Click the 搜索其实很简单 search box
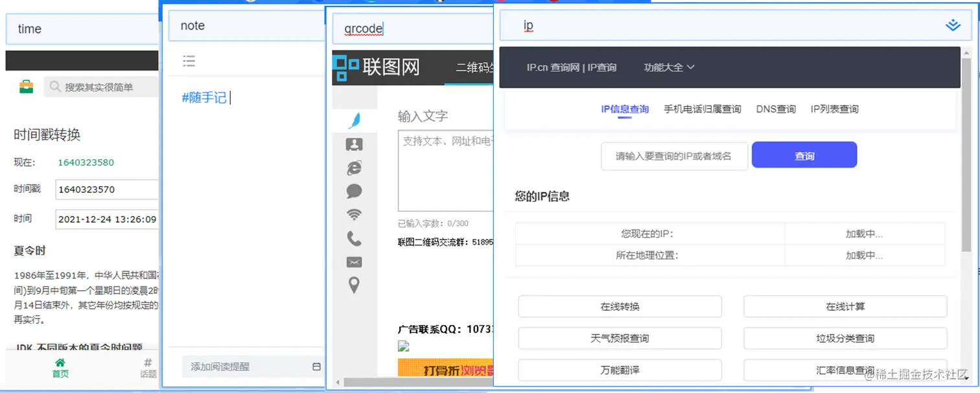Screen dimensions: 980x393 tap(101, 87)
